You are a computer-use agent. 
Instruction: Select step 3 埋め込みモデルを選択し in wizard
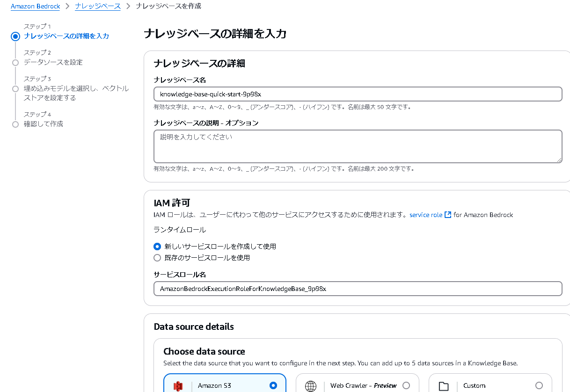click(x=76, y=93)
